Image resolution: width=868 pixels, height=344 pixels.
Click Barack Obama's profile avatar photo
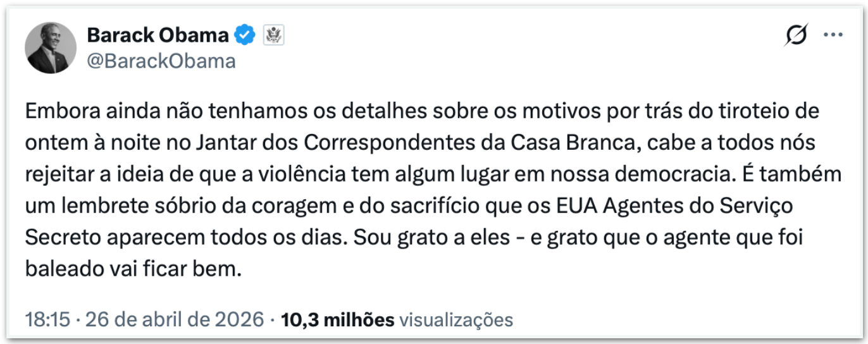(x=49, y=48)
